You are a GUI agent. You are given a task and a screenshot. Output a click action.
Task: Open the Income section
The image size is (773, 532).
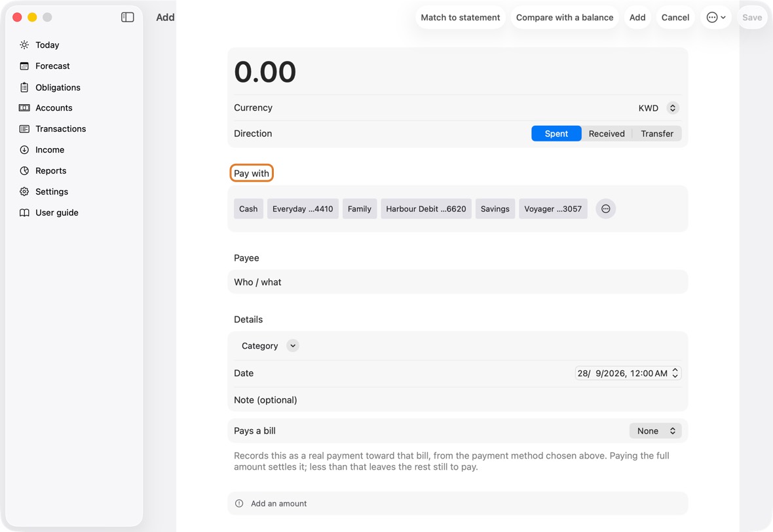pyautogui.click(x=50, y=150)
